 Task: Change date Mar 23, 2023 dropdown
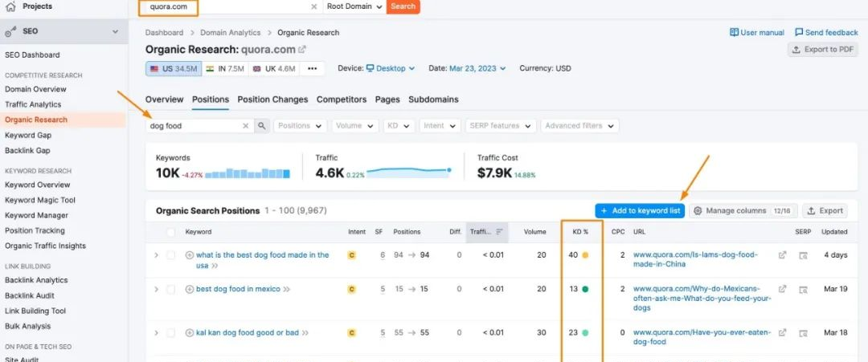[x=477, y=68]
